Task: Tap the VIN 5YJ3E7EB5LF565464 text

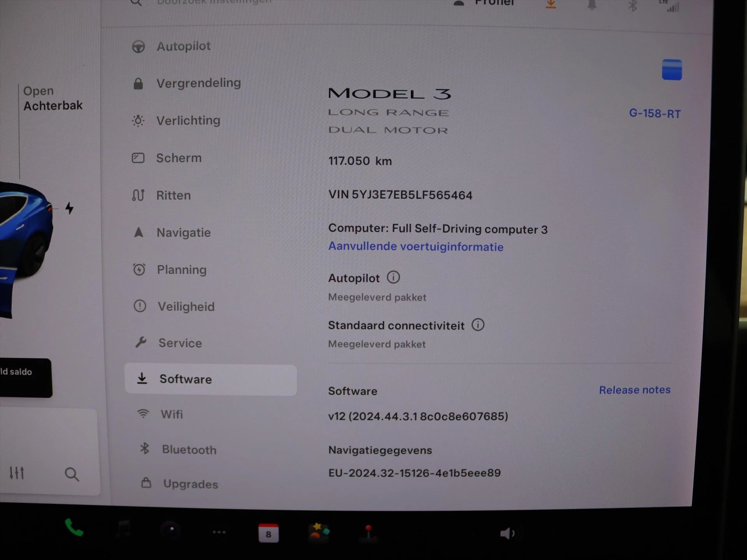Action: point(400,194)
